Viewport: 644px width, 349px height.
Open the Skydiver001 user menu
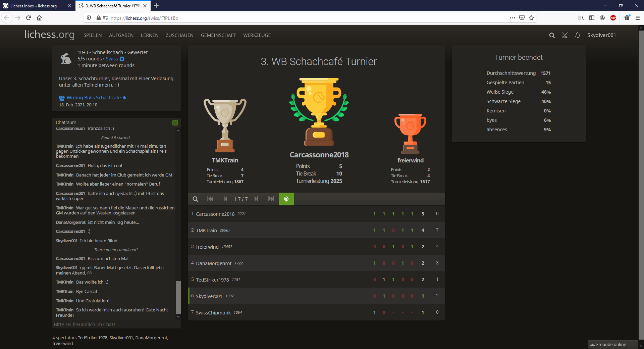tap(601, 35)
